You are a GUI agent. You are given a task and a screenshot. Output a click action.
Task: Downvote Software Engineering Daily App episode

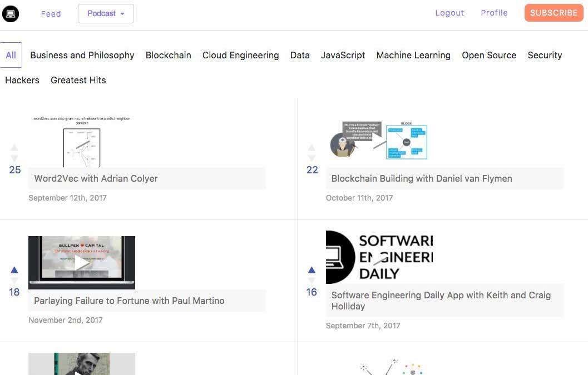[x=312, y=281]
